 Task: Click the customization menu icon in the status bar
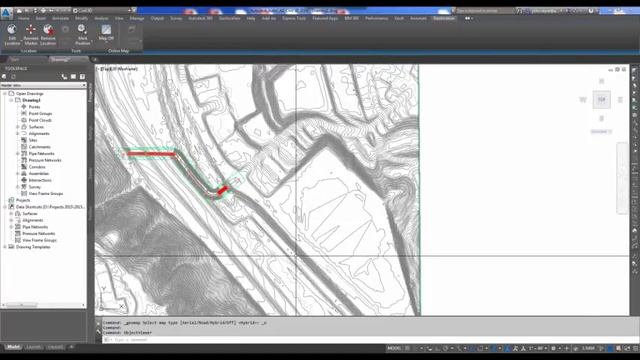(x=636, y=349)
